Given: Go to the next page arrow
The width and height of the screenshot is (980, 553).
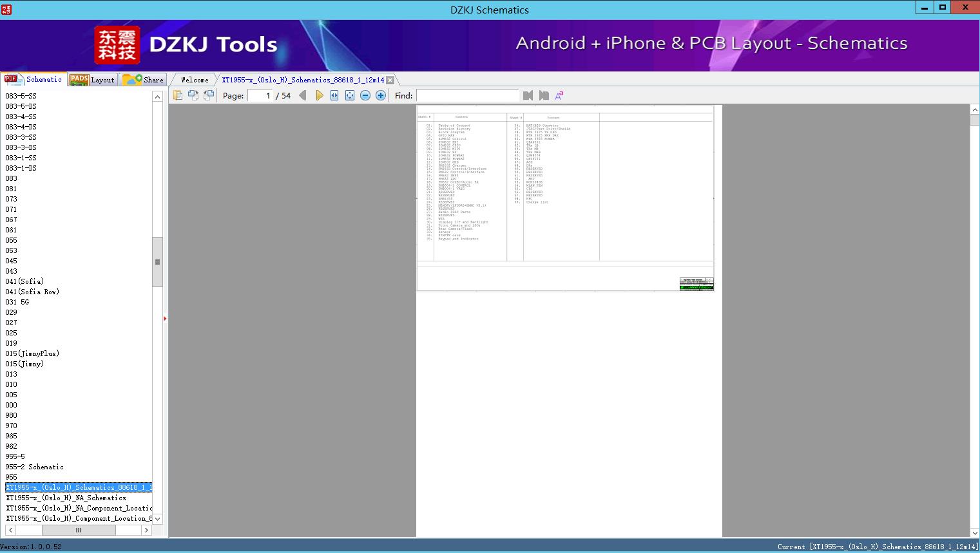Looking at the screenshot, I should 319,95.
